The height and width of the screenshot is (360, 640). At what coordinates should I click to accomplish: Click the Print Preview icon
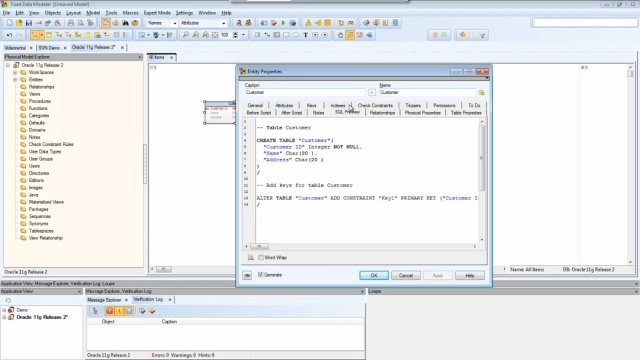(80, 23)
